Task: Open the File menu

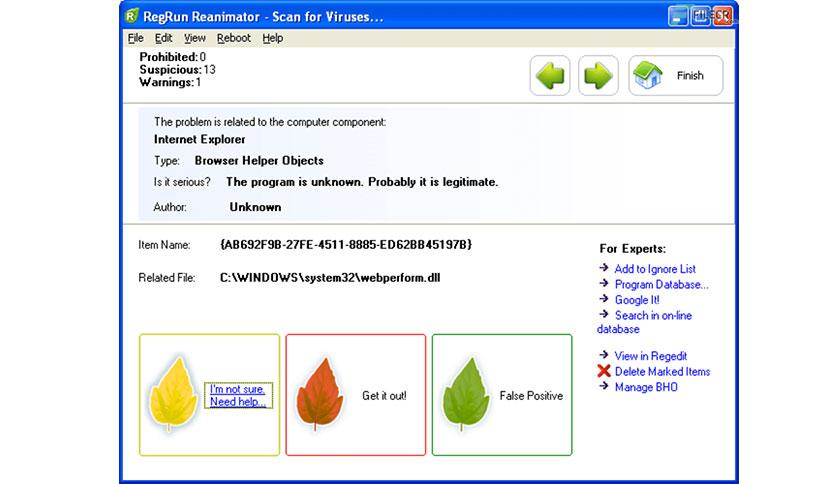Action: pos(135,38)
